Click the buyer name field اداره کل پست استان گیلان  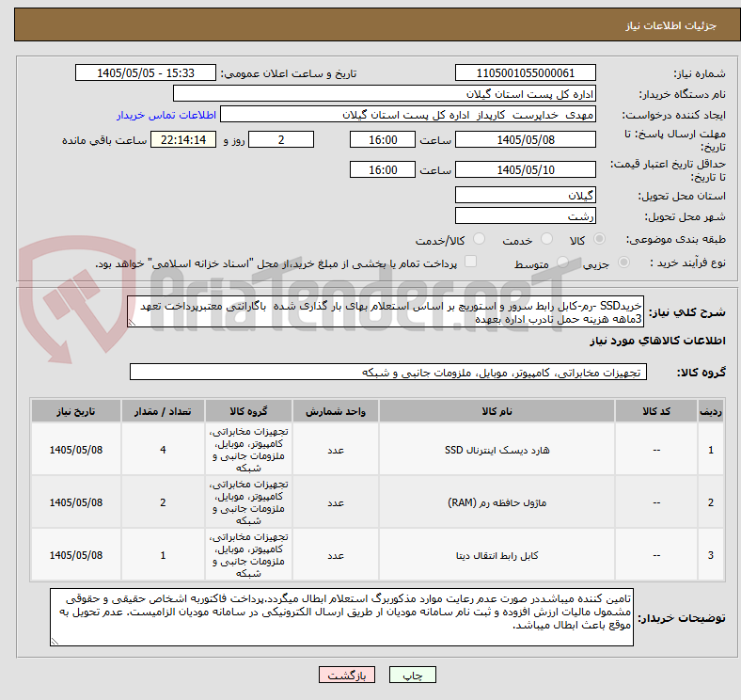[x=385, y=94]
